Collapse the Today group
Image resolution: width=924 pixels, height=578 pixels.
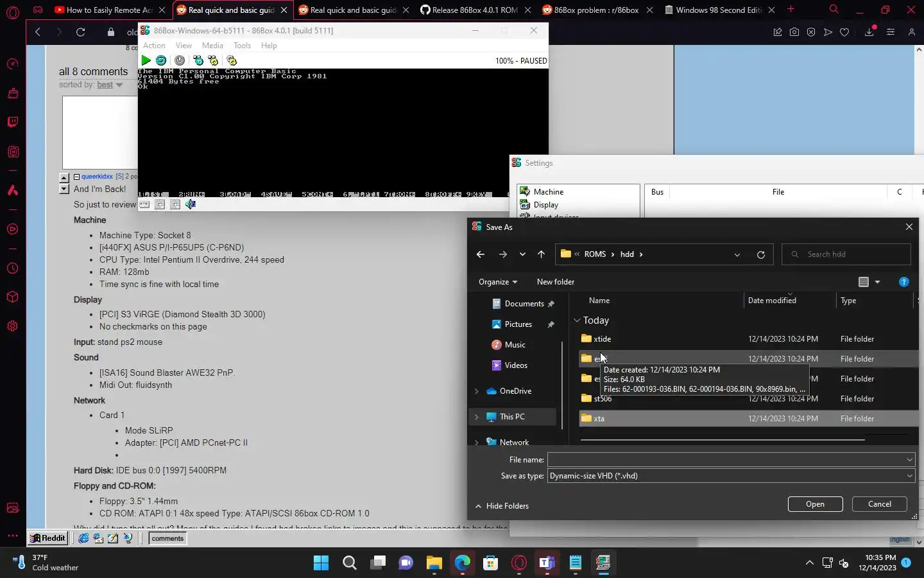(577, 320)
